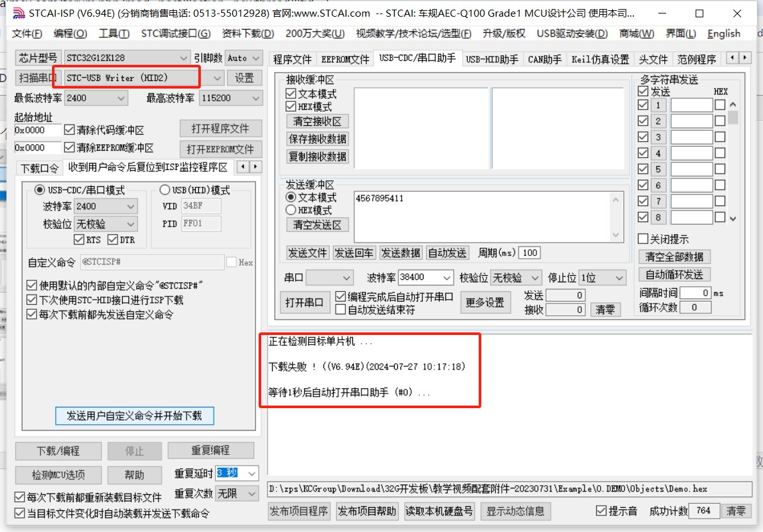Image resolution: width=763 pixels, height=532 pixels.
Task: Select HEX模式 radio in send buffer
Action: click(x=291, y=210)
